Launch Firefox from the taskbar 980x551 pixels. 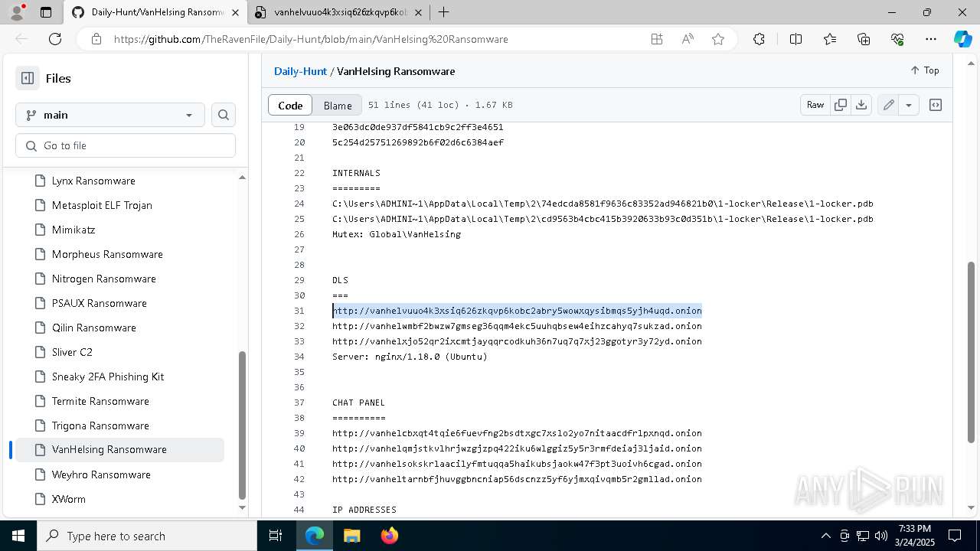coord(390,536)
